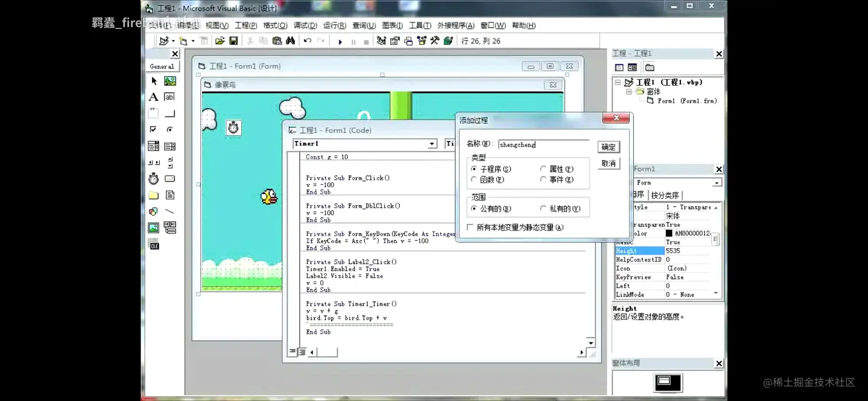Select the FileListBox control in toolbox
Image resolution: width=868 pixels, height=401 pixels.
click(x=170, y=195)
